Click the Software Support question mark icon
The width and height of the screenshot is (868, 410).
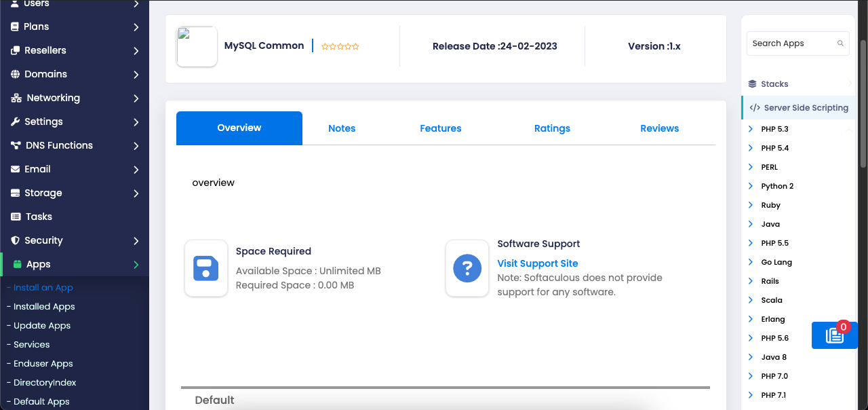pos(467,268)
